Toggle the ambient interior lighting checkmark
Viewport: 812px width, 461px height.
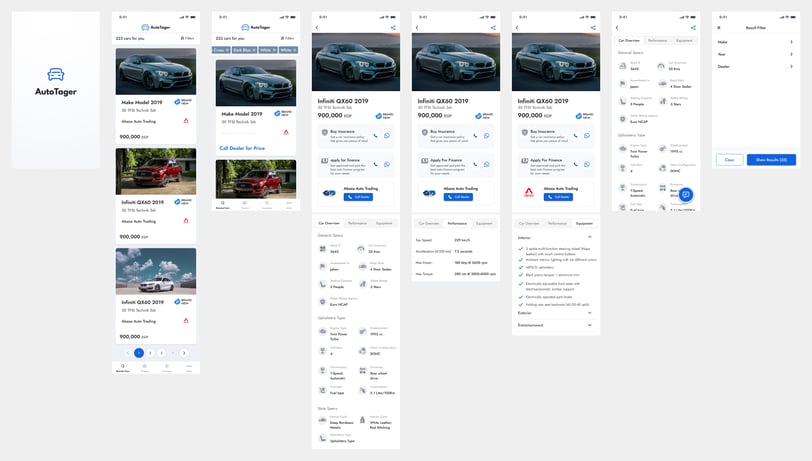click(x=521, y=260)
